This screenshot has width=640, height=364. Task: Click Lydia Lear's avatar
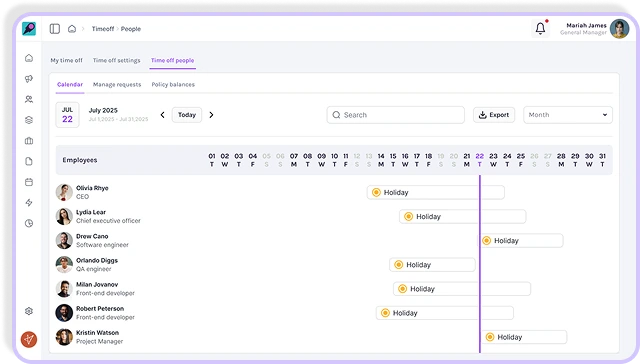64,216
